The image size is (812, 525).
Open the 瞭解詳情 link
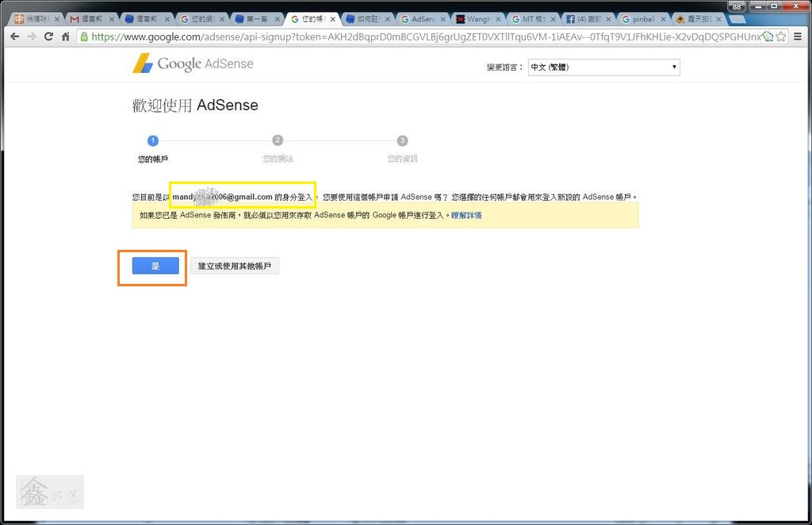[466, 216]
